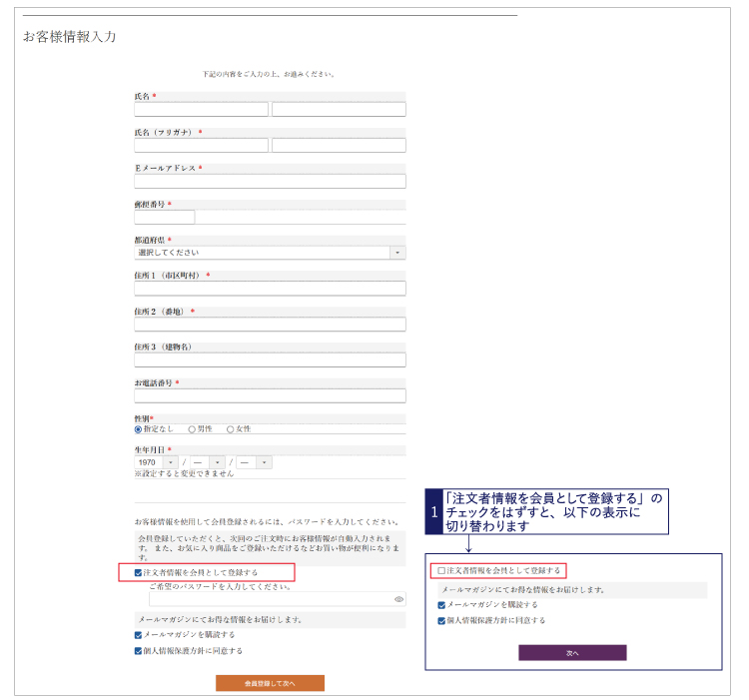This screenshot has width=749, height=700.
Task: Toggle メールマガジンを購読する in the callout panel
Action: click(441, 605)
